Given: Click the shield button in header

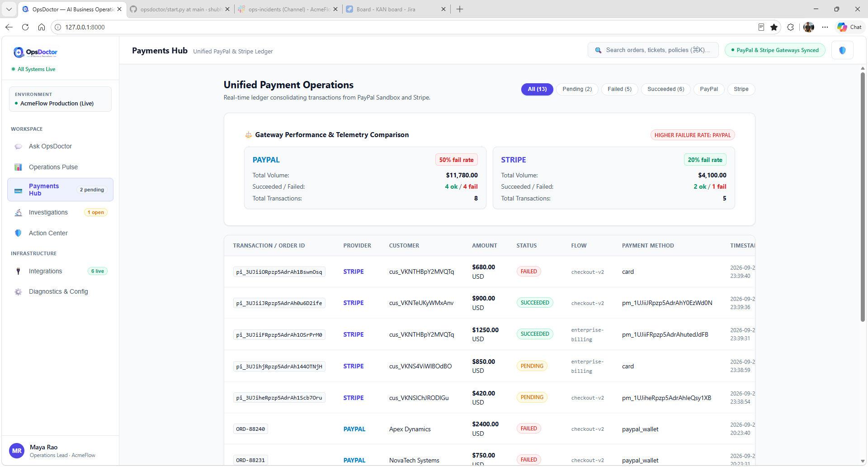Looking at the screenshot, I should pyautogui.click(x=842, y=50).
